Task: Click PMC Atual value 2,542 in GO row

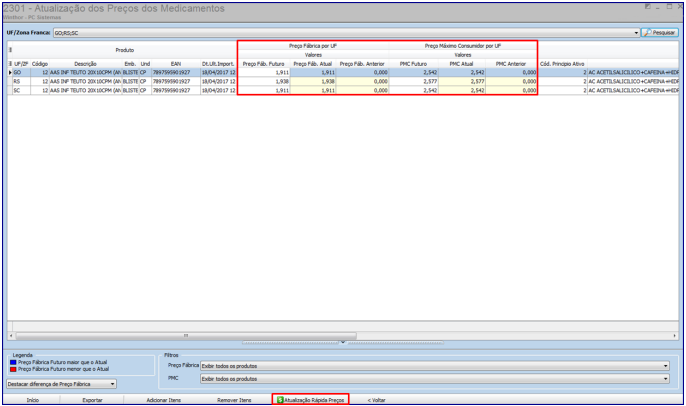Action: click(x=462, y=73)
